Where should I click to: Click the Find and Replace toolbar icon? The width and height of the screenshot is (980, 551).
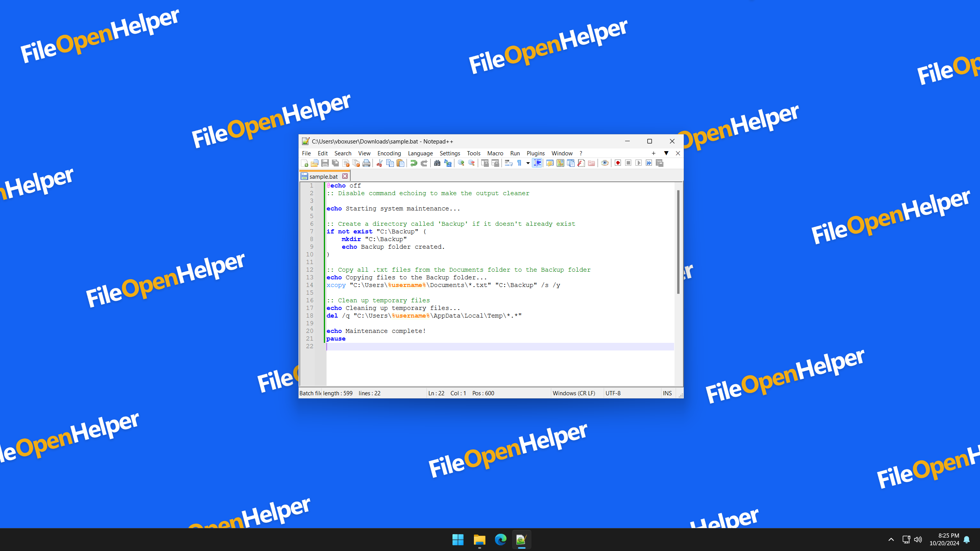[448, 163]
